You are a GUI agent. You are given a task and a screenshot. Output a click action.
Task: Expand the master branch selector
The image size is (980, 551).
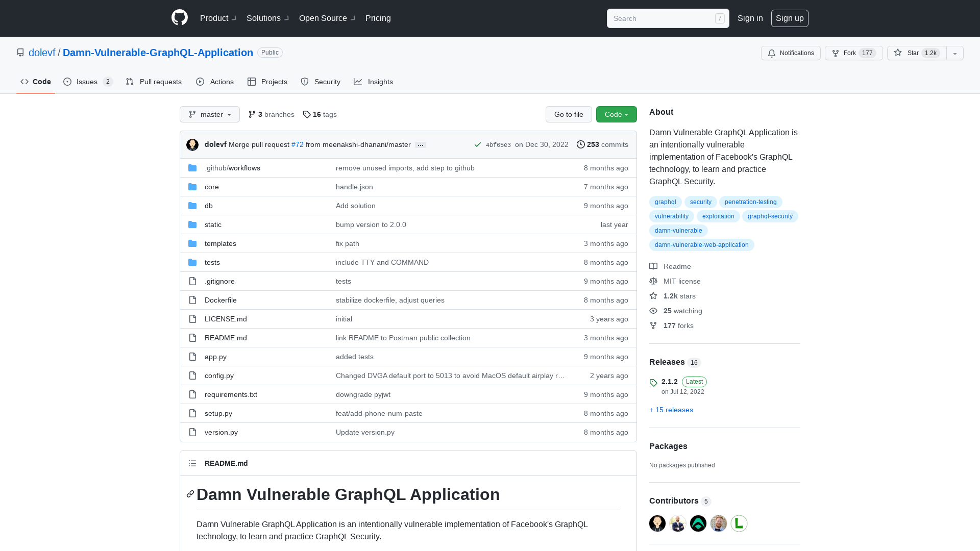210,114
